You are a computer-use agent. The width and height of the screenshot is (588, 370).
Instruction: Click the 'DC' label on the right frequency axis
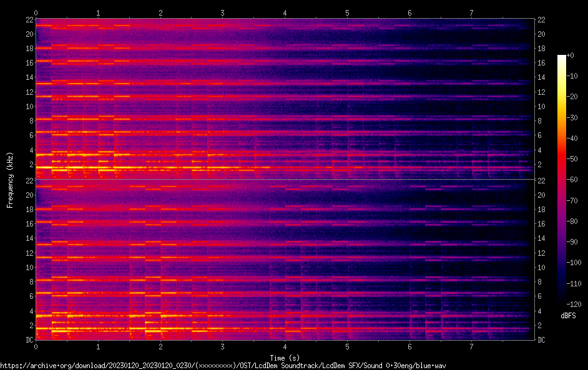(x=542, y=340)
